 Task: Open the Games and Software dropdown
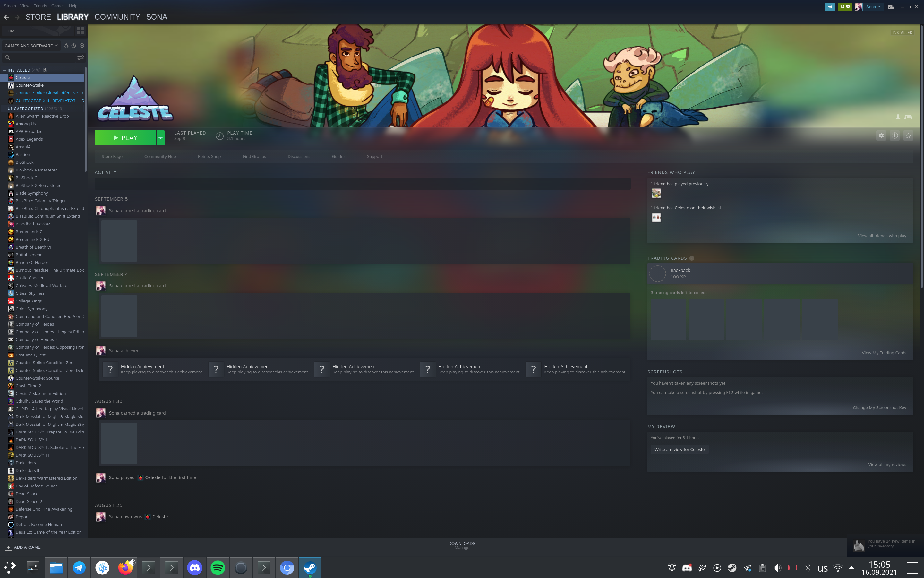point(31,46)
